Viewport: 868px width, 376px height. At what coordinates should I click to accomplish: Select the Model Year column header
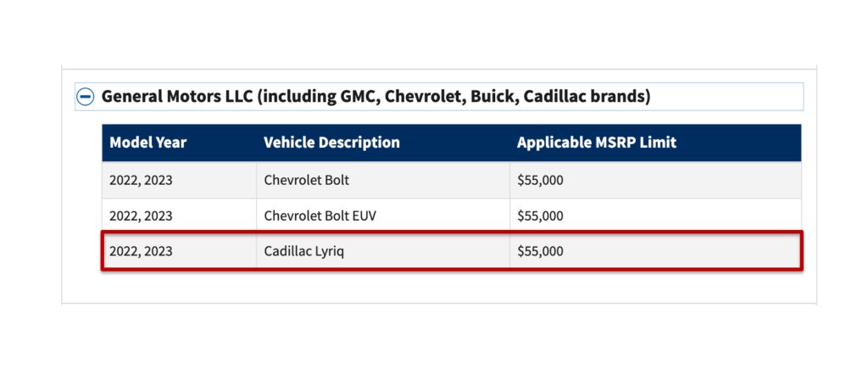click(x=147, y=143)
